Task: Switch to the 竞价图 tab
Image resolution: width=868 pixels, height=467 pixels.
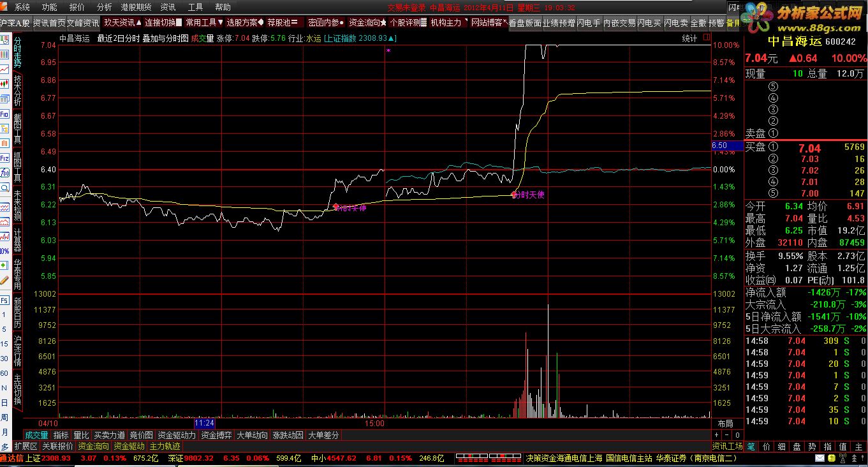Action: [141, 435]
